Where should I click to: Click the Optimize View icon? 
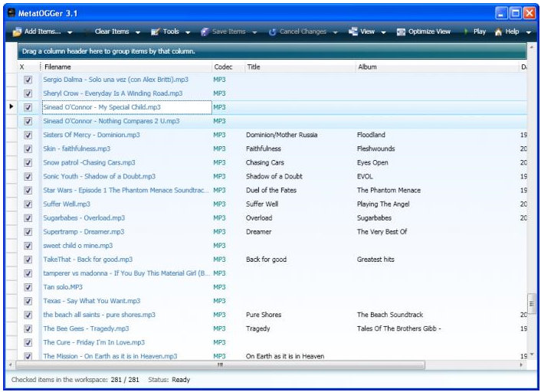pyautogui.click(x=402, y=32)
